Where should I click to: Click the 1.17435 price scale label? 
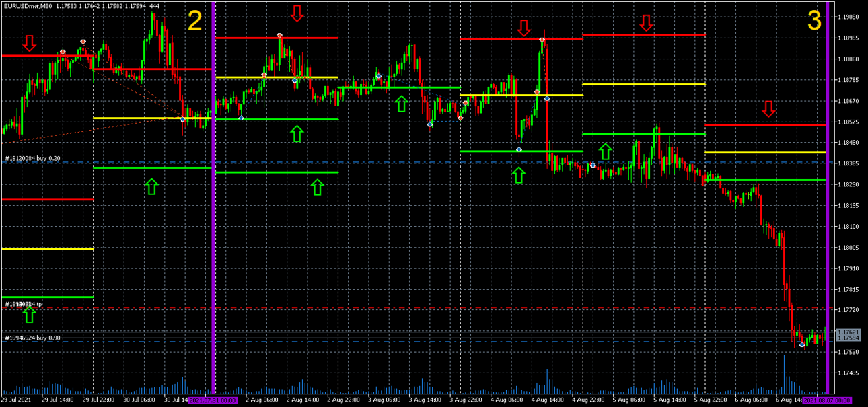[849, 373]
